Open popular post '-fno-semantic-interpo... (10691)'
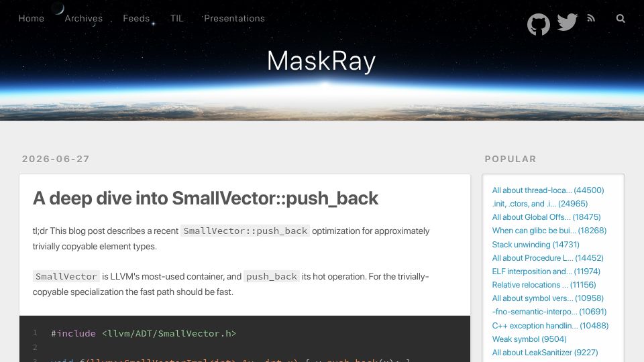The height and width of the screenshot is (362, 644). [x=549, y=312]
